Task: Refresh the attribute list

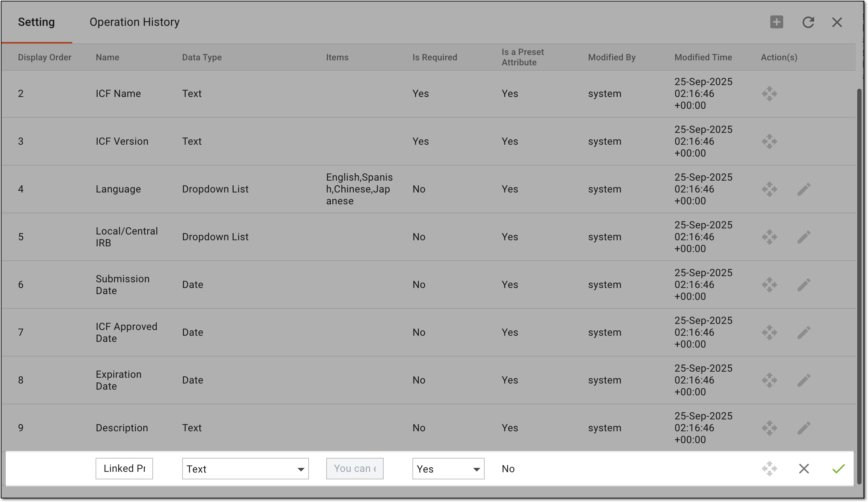Action: point(808,22)
